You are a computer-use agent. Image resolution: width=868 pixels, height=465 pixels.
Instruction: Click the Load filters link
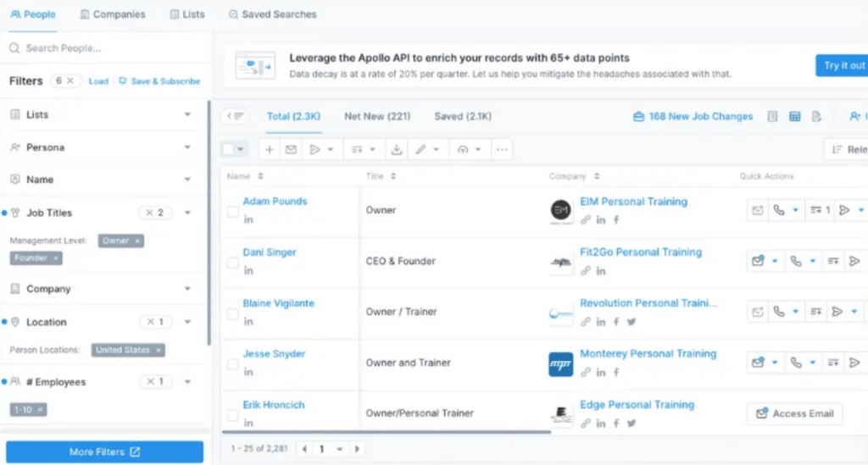coord(98,81)
